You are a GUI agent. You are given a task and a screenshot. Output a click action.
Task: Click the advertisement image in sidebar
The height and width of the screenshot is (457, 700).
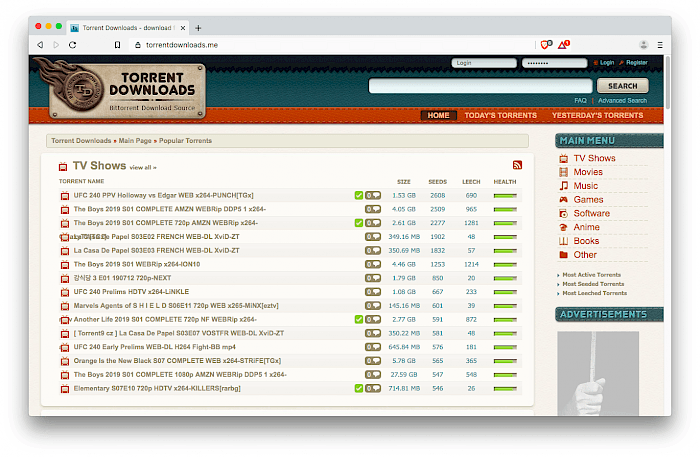598,373
